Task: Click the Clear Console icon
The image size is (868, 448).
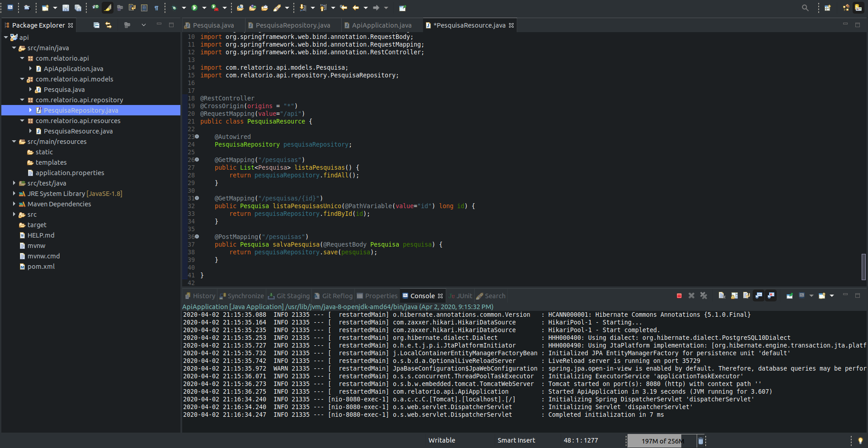Action: pyautogui.click(x=722, y=295)
